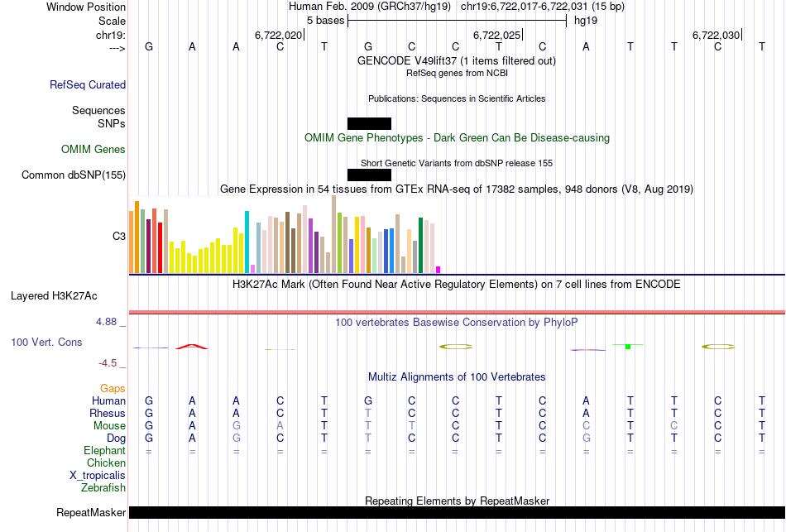Click the Short Genetic Variants dbSNP title
The height and width of the screenshot is (532, 786).
pyautogui.click(x=457, y=163)
